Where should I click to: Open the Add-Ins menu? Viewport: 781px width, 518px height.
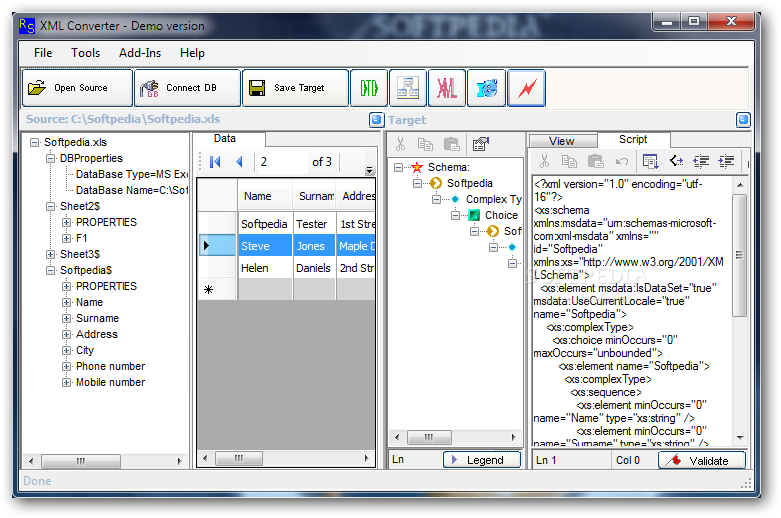(x=140, y=53)
